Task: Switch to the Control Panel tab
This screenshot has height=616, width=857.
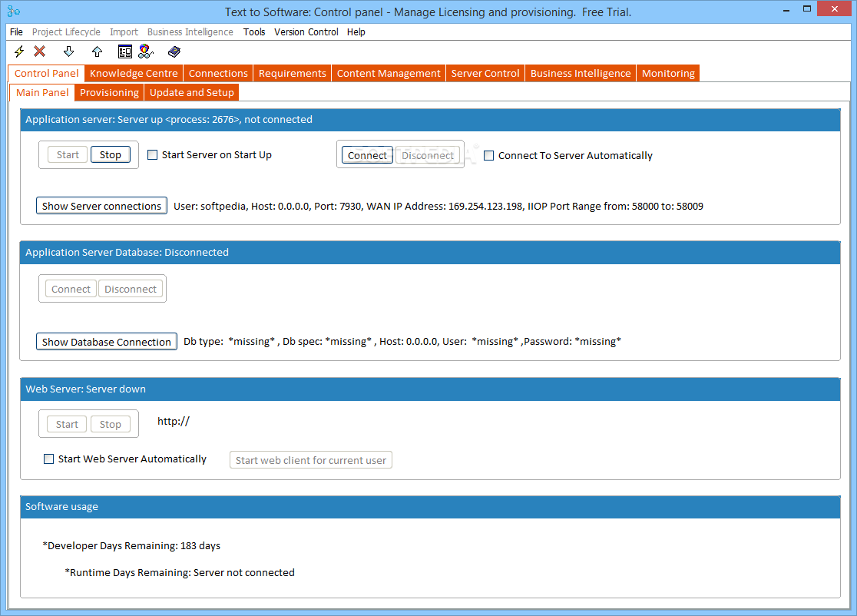Action: pos(46,73)
